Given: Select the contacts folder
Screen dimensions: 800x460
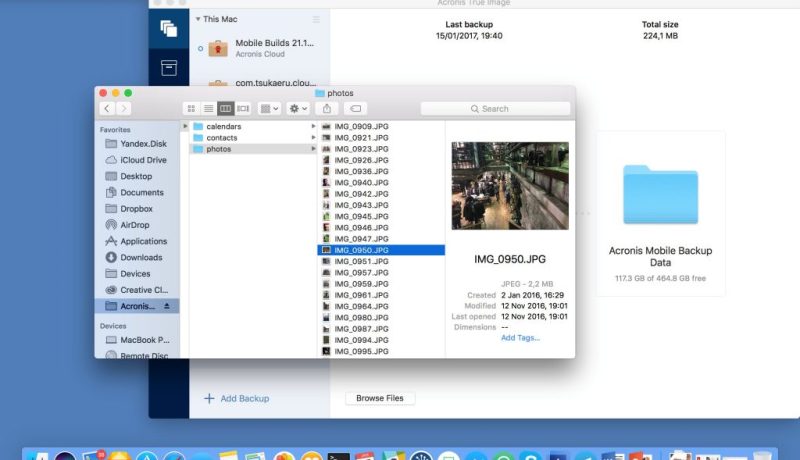Looking at the screenshot, I should (x=254, y=138).
